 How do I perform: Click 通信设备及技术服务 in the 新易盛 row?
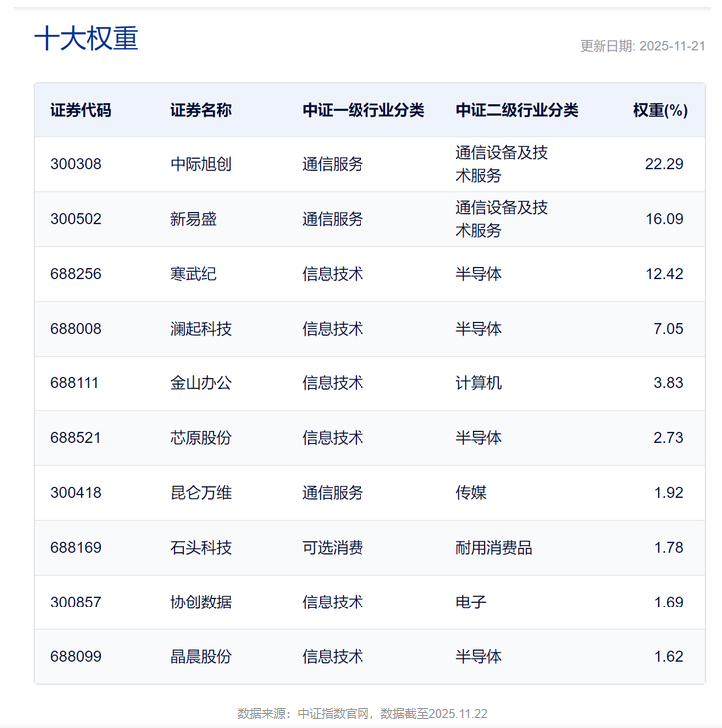click(502, 219)
